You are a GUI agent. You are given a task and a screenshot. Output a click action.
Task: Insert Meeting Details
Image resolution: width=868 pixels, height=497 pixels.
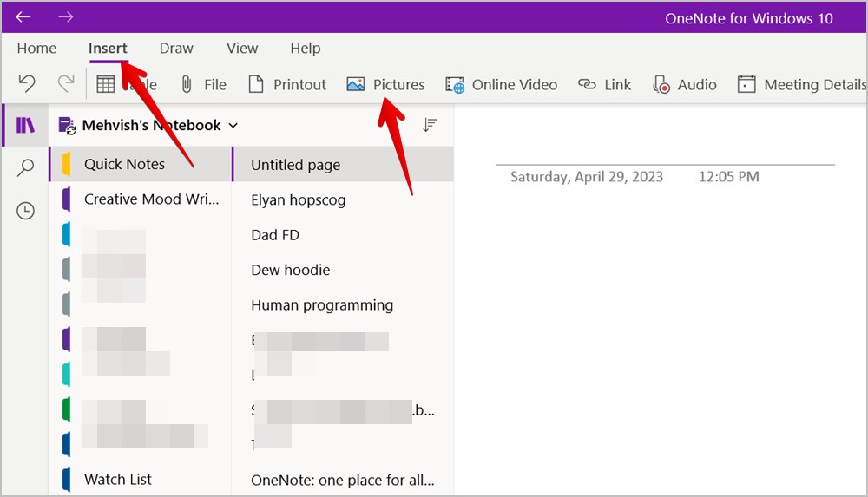(801, 85)
